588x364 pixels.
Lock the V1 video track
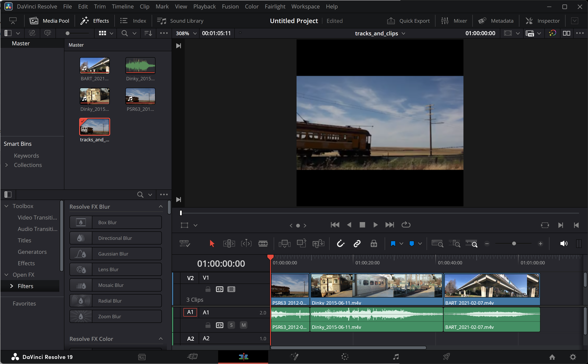208,289
